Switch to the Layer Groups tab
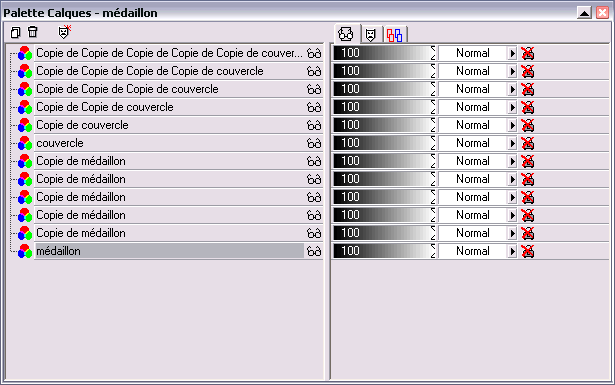This screenshot has width=615, height=385. 395,35
